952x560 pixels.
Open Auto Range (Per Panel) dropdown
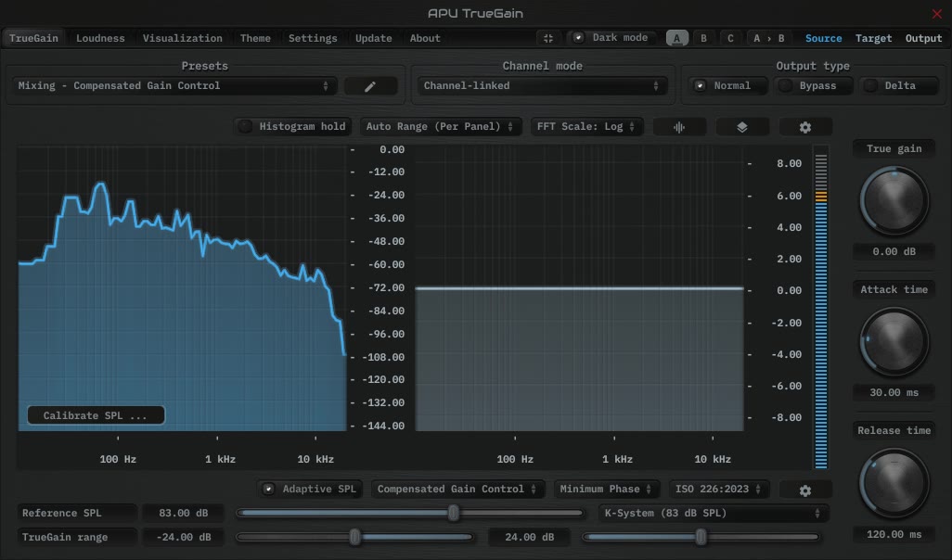pyautogui.click(x=440, y=127)
